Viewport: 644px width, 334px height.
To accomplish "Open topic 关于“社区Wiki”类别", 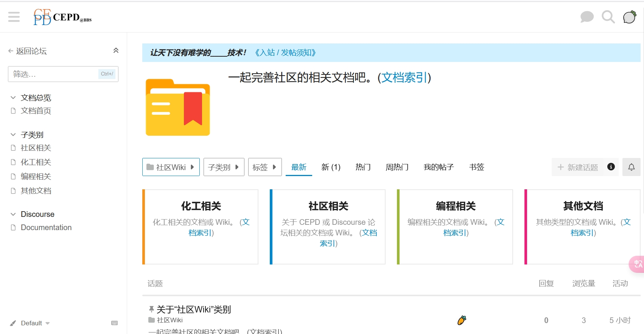I will pyautogui.click(x=194, y=309).
